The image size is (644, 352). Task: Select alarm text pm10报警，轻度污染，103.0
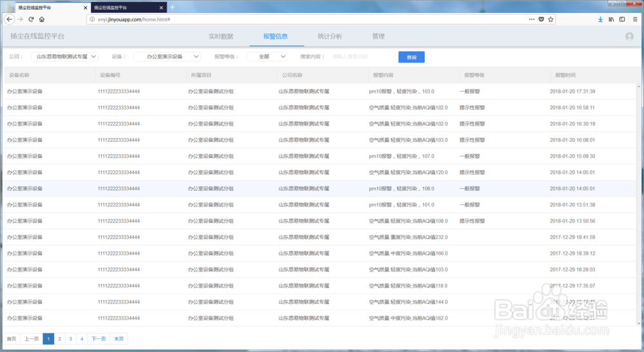point(402,92)
